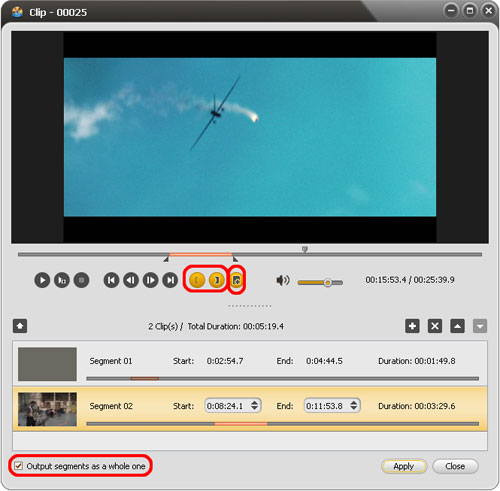Jump to the next segment

click(170, 280)
